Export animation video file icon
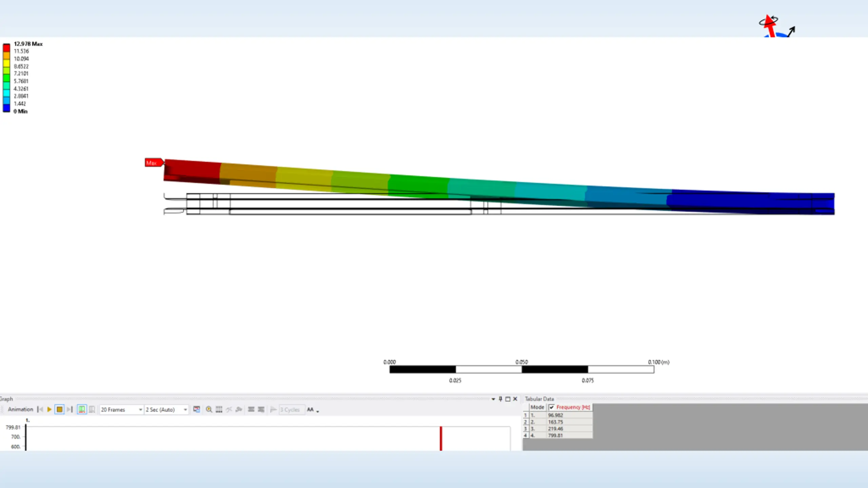Viewport: 868px width, 488px height. 197,409
